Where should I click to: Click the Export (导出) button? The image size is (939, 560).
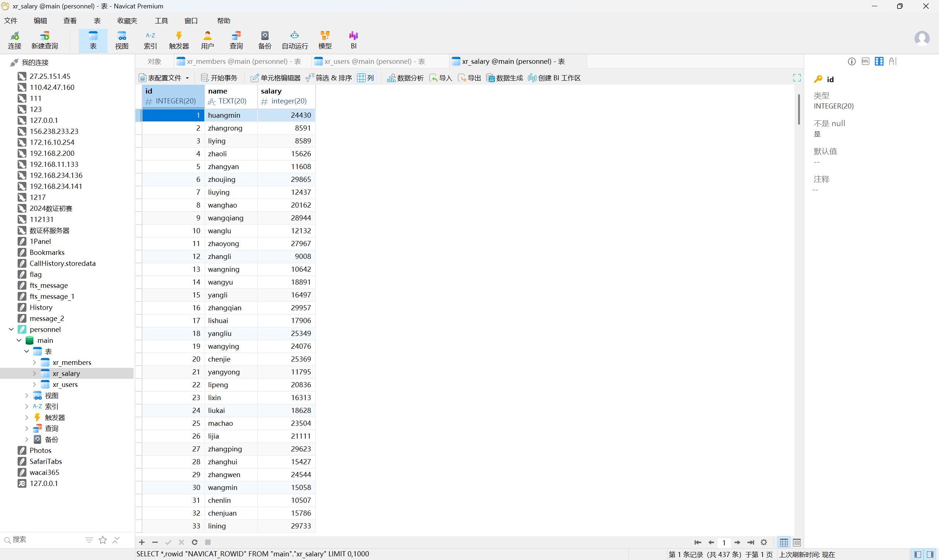(470, 78)
